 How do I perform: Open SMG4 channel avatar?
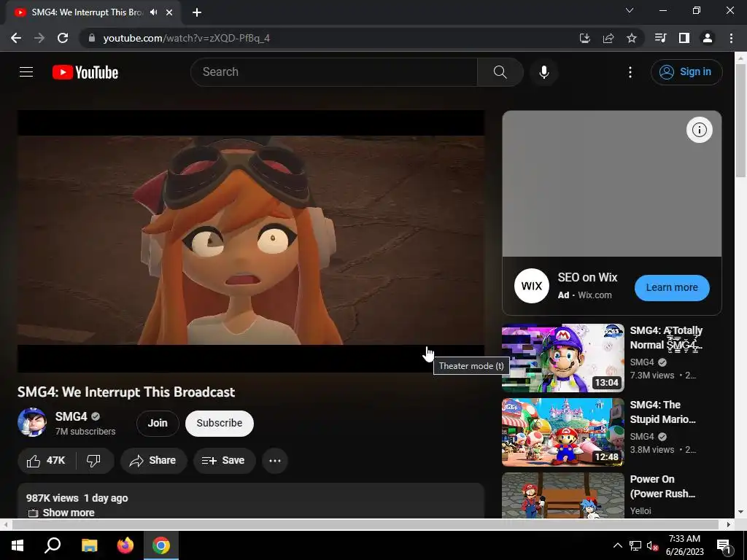tap(32, 422)
